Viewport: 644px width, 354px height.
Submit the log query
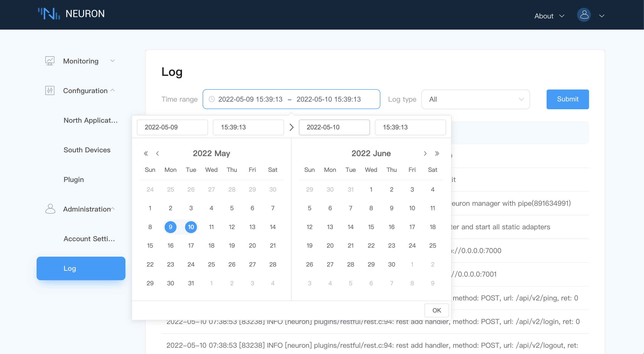pyautogui.click(x=567, y=99)
